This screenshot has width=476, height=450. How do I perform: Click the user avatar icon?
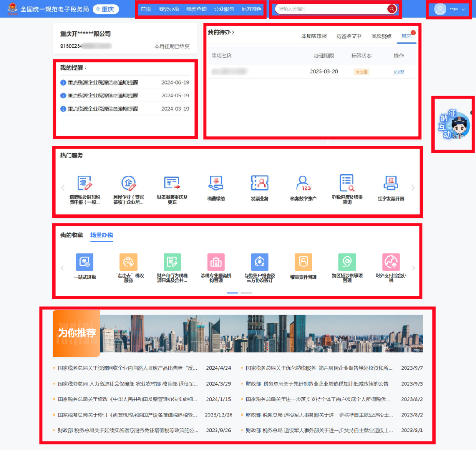pos(440,9)
